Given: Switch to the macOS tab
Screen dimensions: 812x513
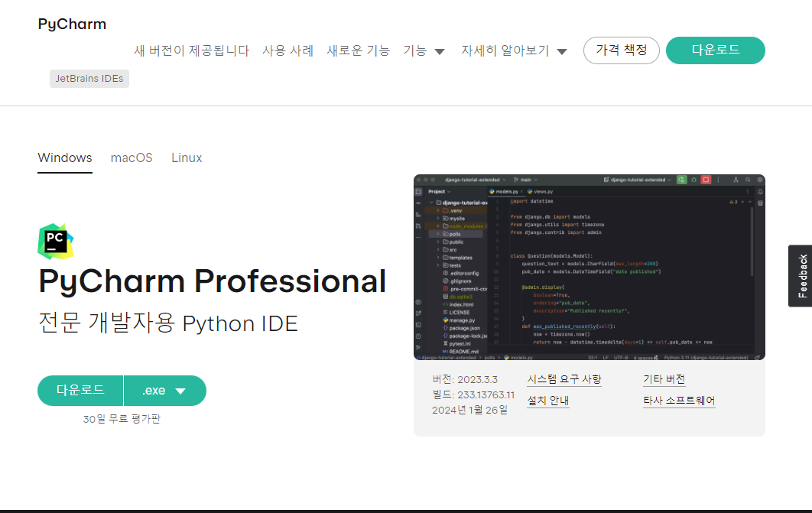Looking at the screenshot, I should [x=132, y=158].
